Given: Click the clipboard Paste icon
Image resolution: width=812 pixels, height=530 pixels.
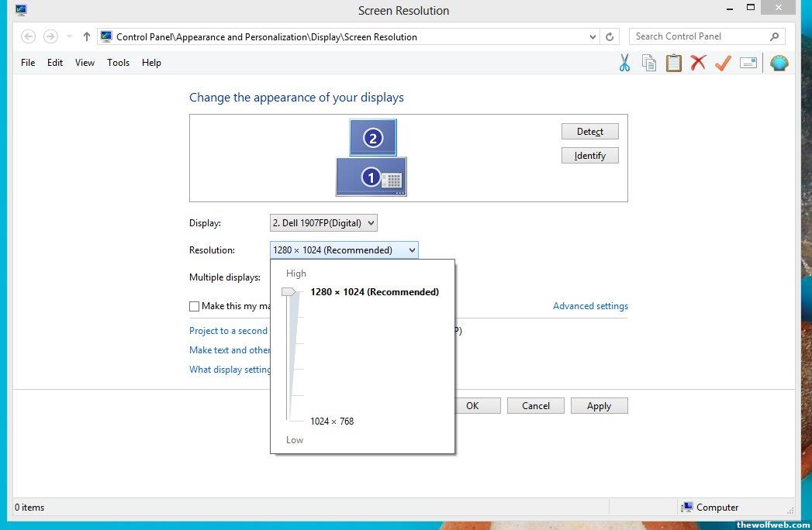Looking at the screenshot, I should (x=674, y=64).
